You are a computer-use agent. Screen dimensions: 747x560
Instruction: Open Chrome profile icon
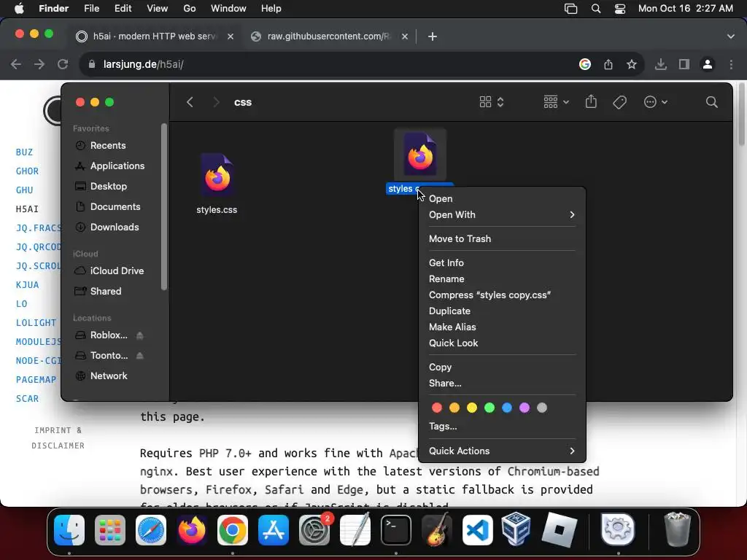coord(708,64)
